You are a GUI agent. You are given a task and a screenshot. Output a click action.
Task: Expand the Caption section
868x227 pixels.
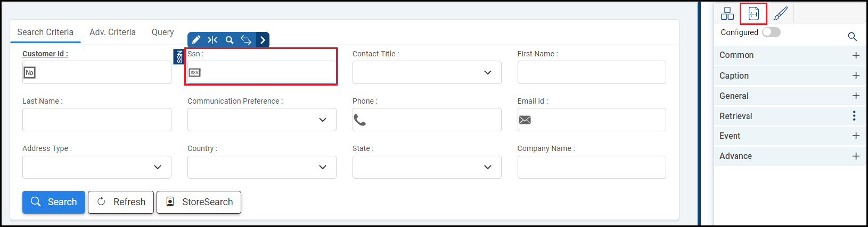coord(856,75)
